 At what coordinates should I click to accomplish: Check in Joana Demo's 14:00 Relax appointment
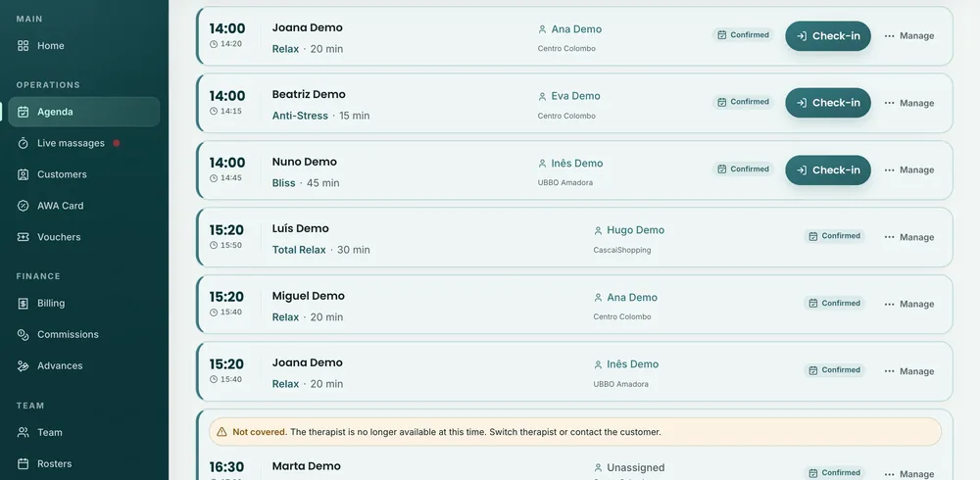(828, 36)
